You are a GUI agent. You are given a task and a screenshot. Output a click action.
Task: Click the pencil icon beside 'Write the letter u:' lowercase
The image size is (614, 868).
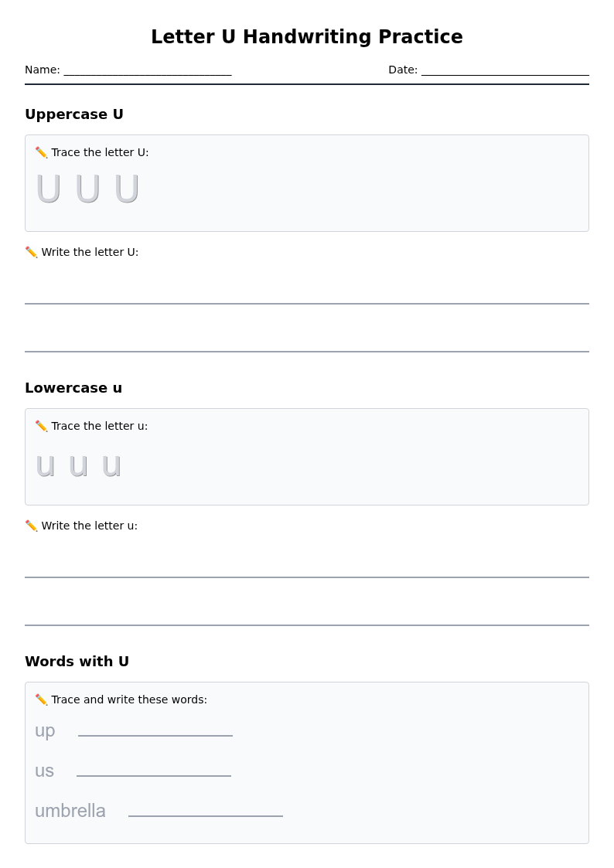pyautogui.click(x=32, y=526)
